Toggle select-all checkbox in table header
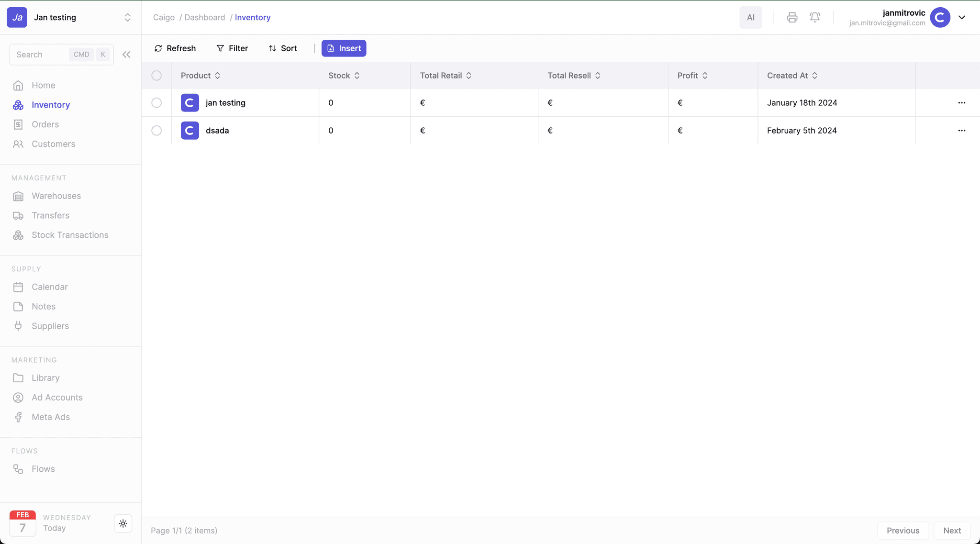980x544 pixels. (156, 76)
